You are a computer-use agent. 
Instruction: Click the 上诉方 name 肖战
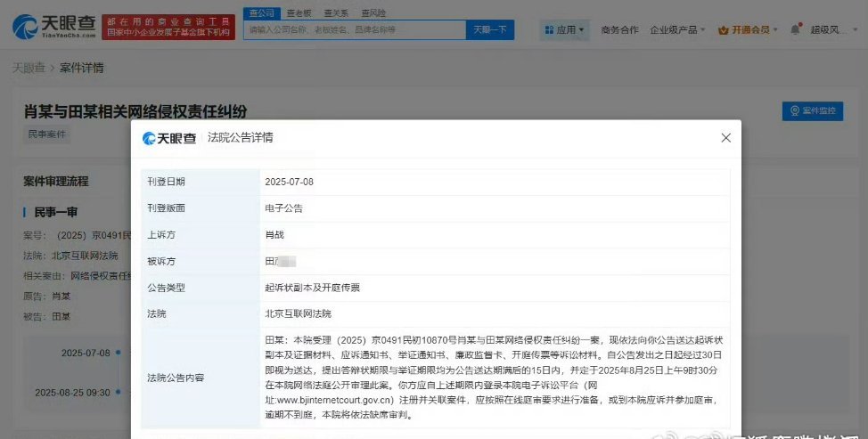[x=274, y=235]
